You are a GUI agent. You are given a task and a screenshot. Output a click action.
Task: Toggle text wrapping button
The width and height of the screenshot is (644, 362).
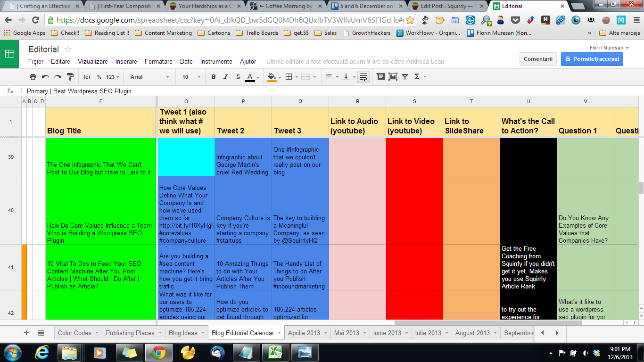click(x=363, y=77)
